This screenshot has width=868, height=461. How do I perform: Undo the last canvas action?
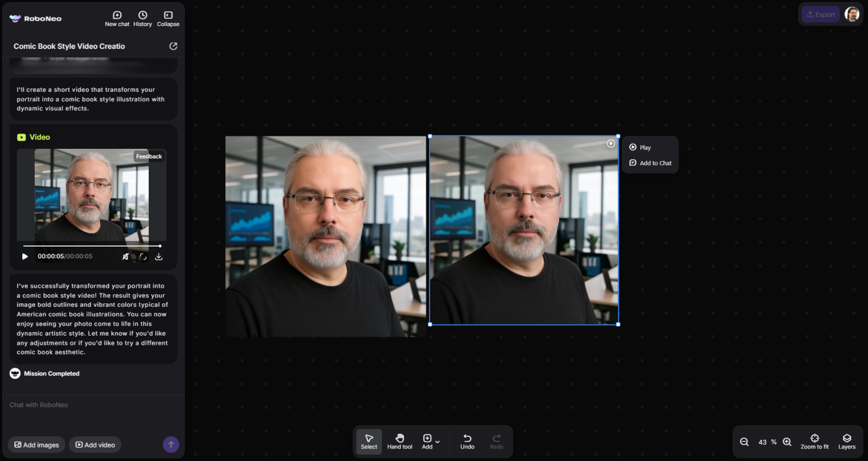coord(467,441)
